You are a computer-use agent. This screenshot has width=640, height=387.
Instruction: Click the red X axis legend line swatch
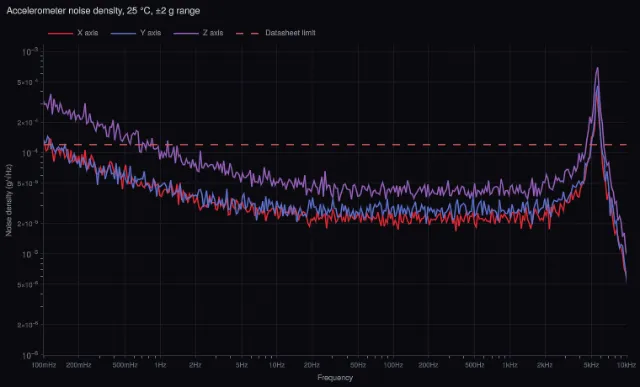point(60,33)
